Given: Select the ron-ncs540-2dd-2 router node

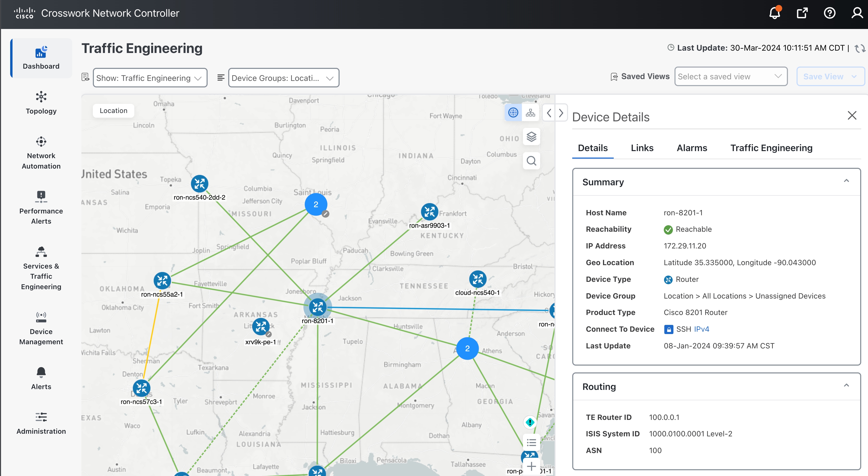Looking at the screenshot, I should [200, 184].
